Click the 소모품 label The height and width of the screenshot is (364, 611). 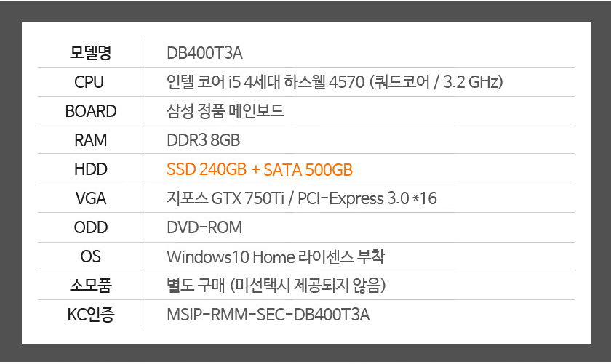coord(91,286)
